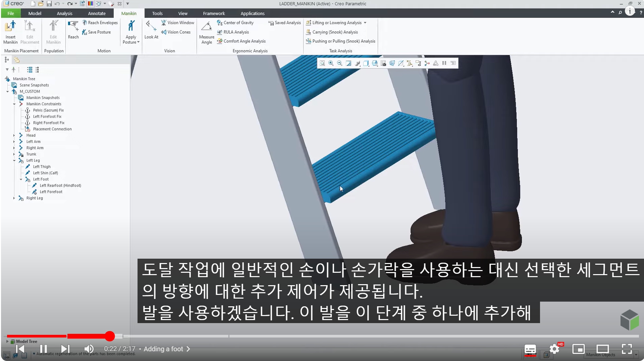Expand the Right Arm node
The image size is (644, 361).
14,148
